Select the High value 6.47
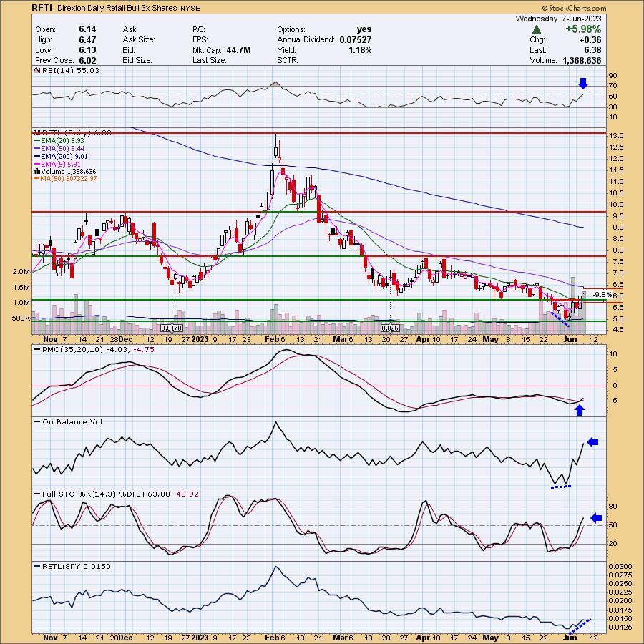The width and height of the screenshot is (644, 644). tap(87, 39)
